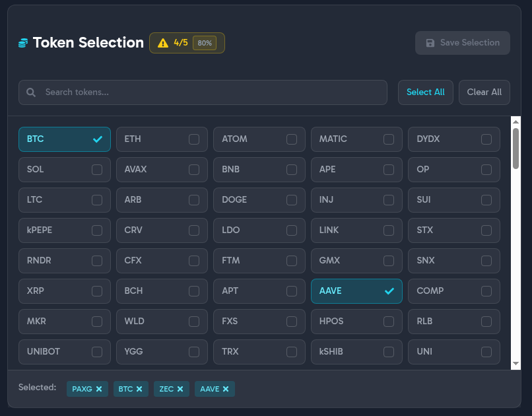Click the magnifying glass search icon
532x416 pixels.
(31, 92)
